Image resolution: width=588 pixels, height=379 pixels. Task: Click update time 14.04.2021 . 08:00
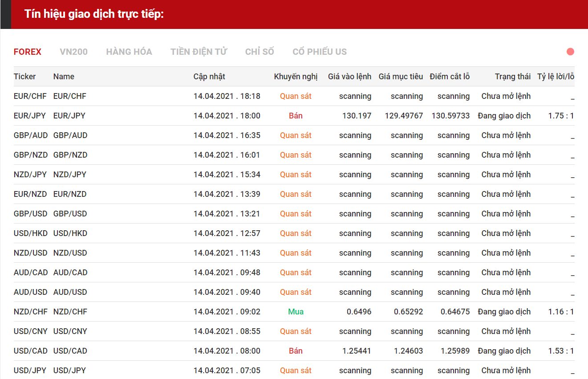click(227, 351)
